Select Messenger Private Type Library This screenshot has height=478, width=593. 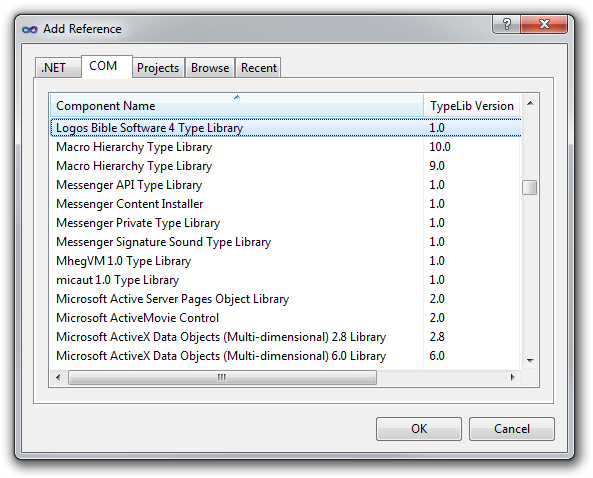[x=286, y=223]
